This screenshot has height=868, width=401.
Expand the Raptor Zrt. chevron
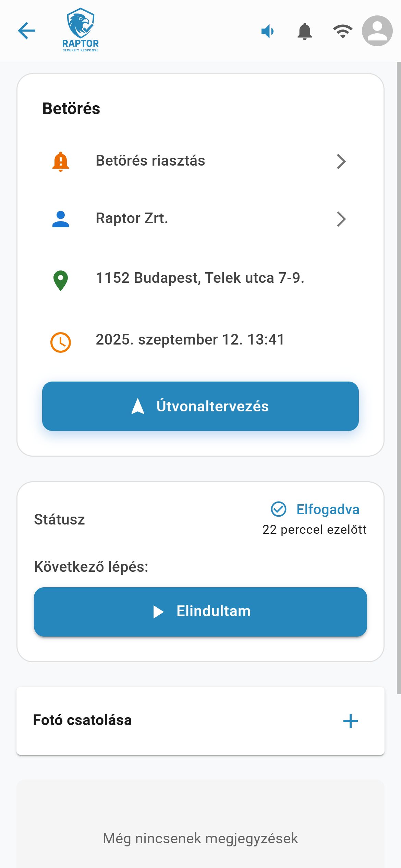click(x=341, y=219)
